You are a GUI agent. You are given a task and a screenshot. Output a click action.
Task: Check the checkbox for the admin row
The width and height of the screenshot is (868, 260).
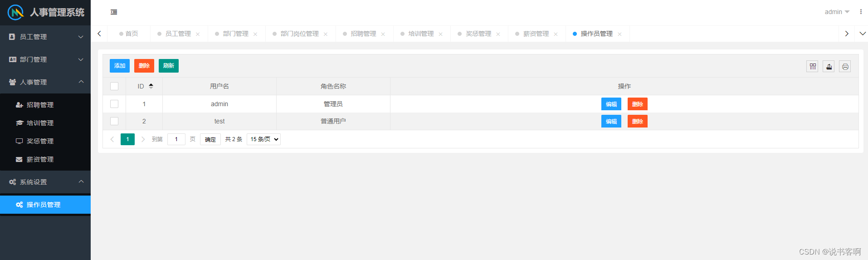pyautogui.click(x=114, y=104)
